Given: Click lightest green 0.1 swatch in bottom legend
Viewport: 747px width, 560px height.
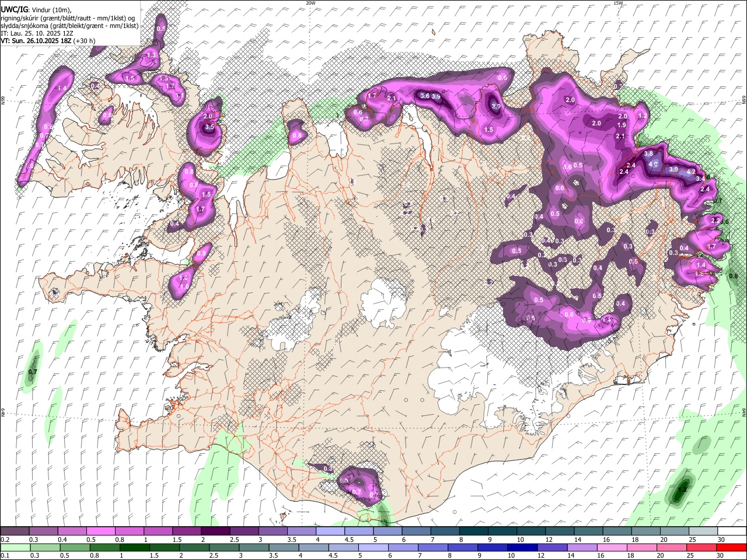Looking at the screenshot, I should coord(15,548).
